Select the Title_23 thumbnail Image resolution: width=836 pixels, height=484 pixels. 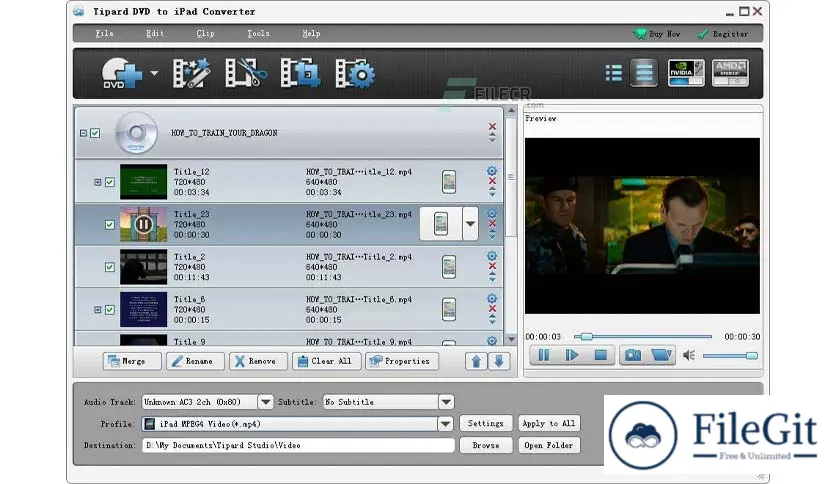click(143, 224)
